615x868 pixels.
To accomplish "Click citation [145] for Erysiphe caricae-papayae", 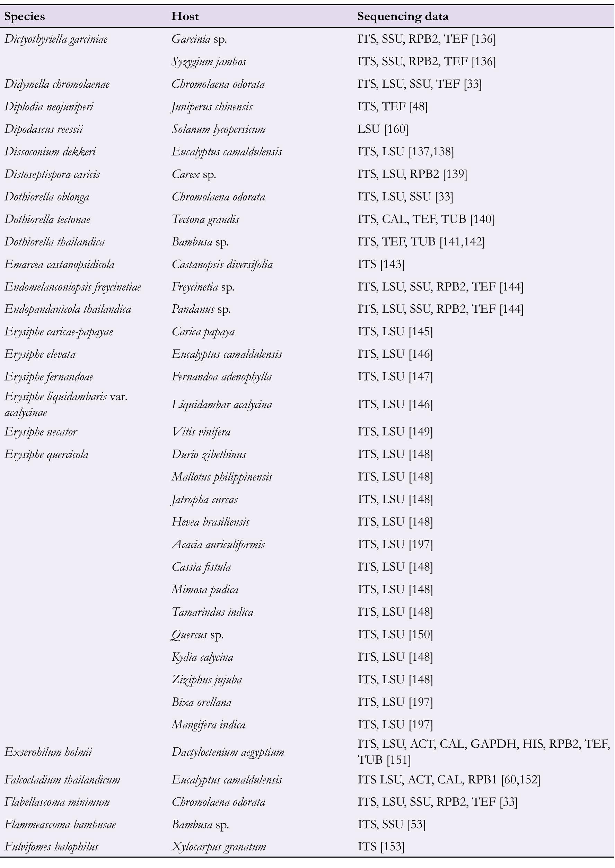I will (420, 331).
